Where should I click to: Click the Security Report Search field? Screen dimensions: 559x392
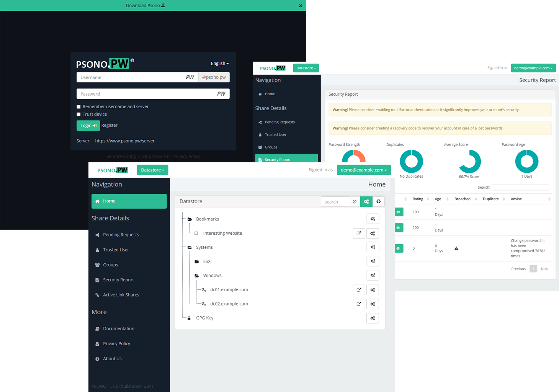[x=520, y=188]
